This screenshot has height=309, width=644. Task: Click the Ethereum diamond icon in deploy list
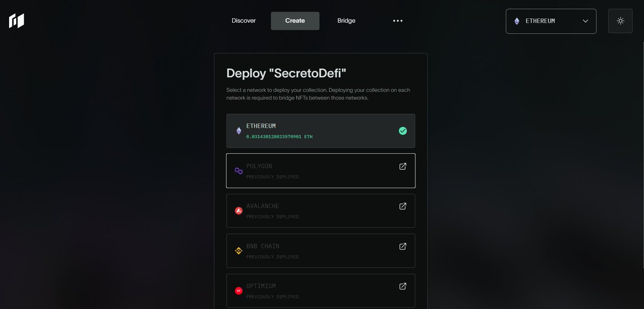(239, 131)
